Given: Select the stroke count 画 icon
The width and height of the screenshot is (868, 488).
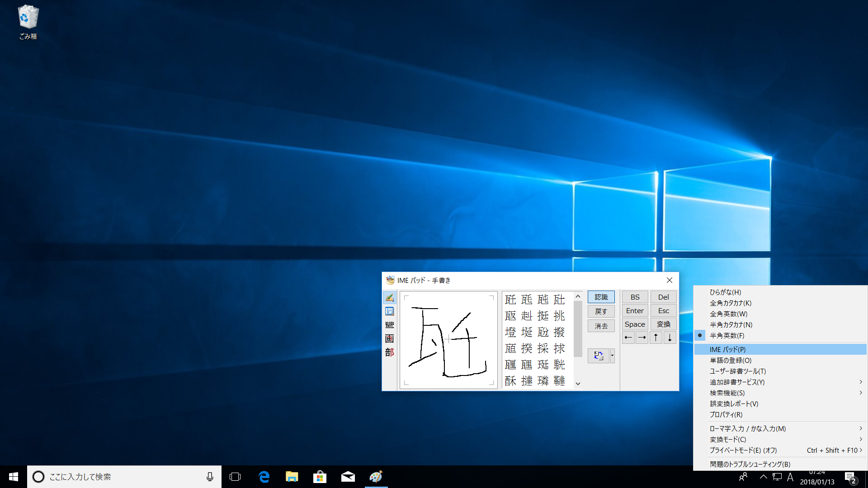Looking at the screenshot, I should click(389, 338).
